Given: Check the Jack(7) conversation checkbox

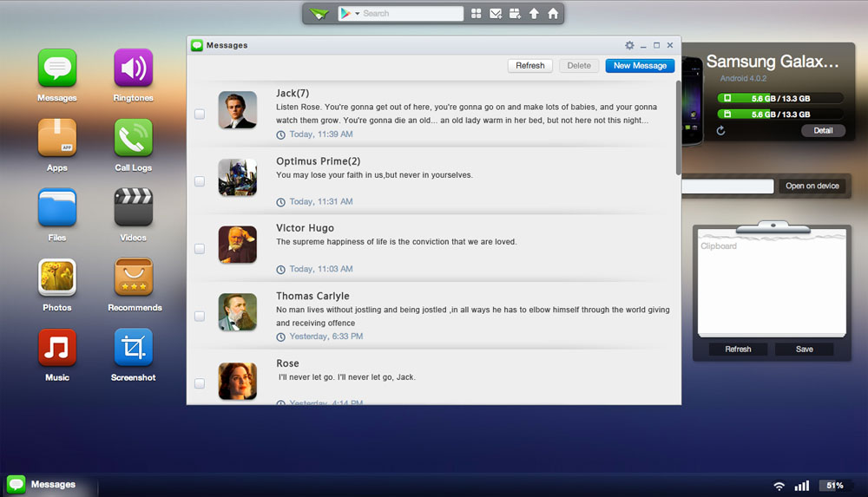Looking at the screenshot, I should pyautogui.click(x=200, y=114).
